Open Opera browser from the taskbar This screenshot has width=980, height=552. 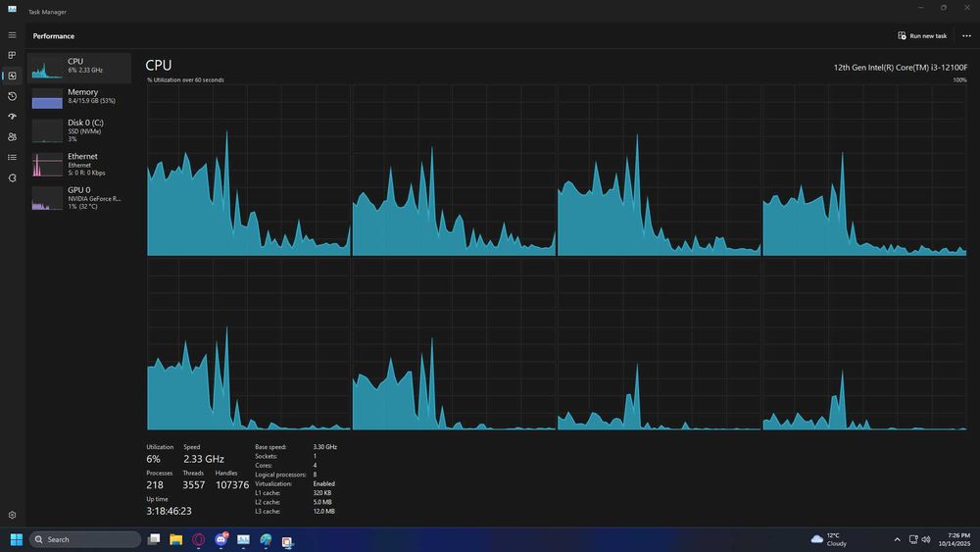point(199,539)
